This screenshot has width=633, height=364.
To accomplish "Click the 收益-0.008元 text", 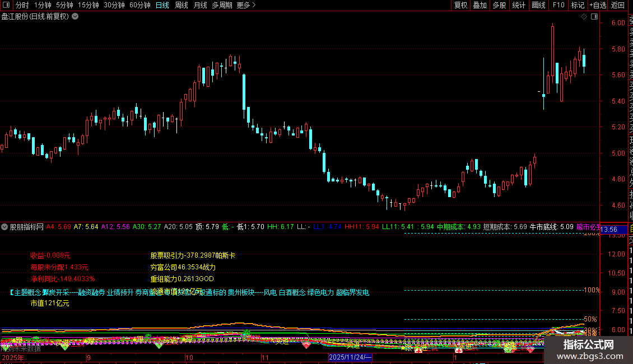I will coord(50,255).
